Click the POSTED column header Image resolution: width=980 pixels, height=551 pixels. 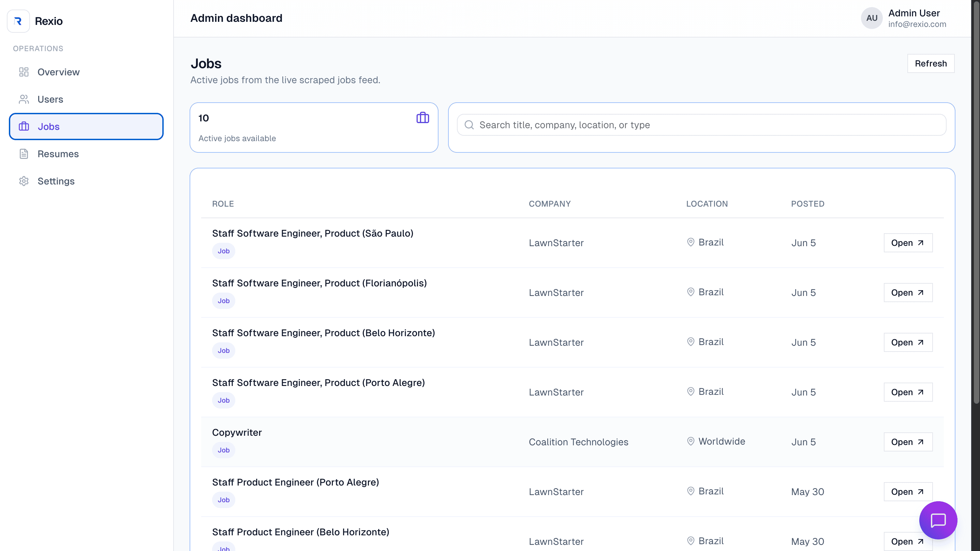(x=808, y=204)
